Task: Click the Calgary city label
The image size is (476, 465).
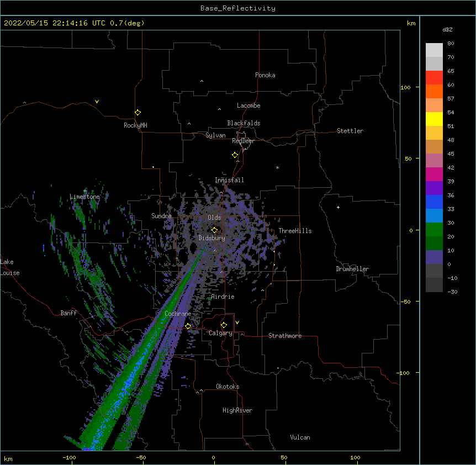Action: tap(220, 333)
